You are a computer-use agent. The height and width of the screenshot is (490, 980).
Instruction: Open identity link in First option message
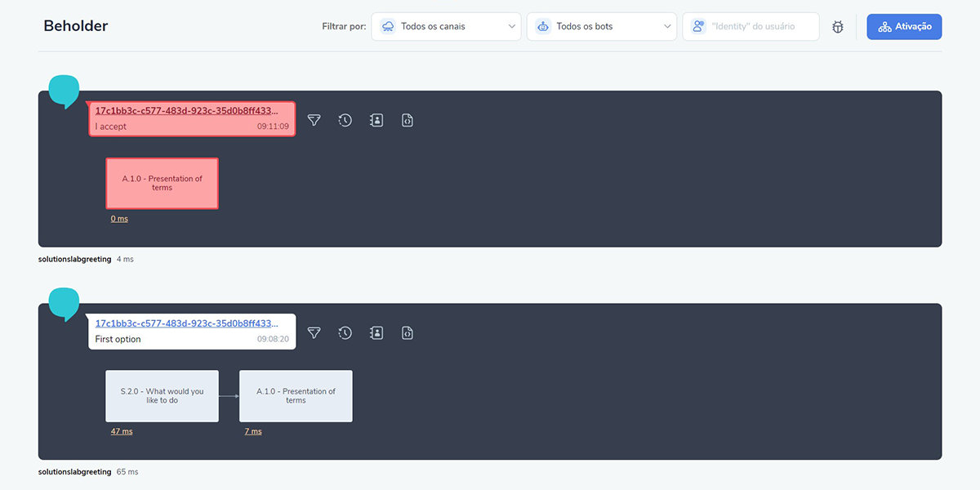(187, 323)
